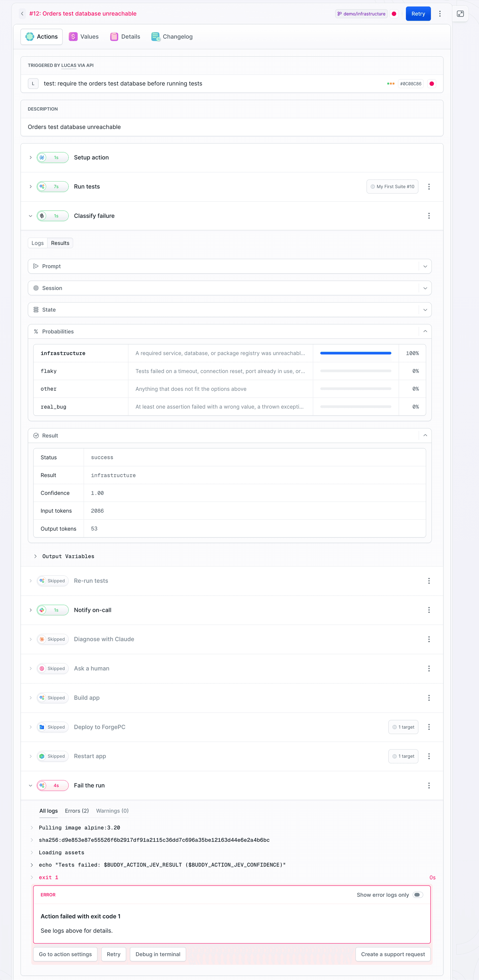
Task: Click the flaky probability bar
Action: click(356, 371)
